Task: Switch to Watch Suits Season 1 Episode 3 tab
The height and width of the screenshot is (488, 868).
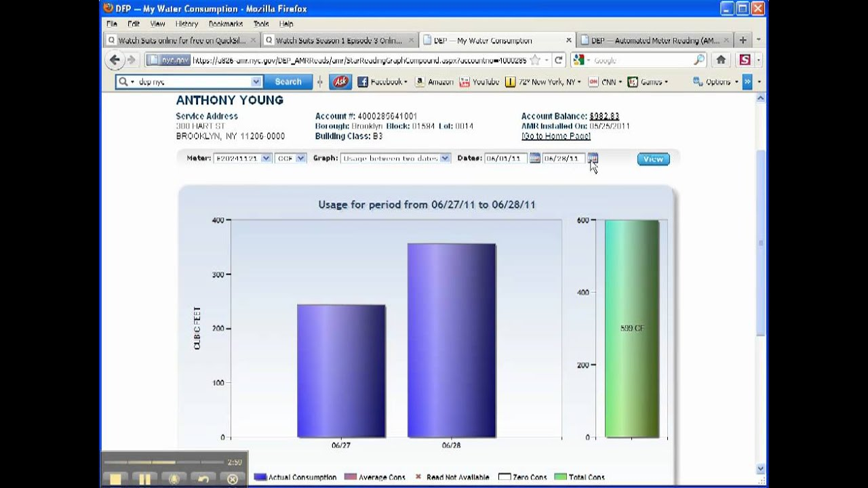Action: point(338,41)
